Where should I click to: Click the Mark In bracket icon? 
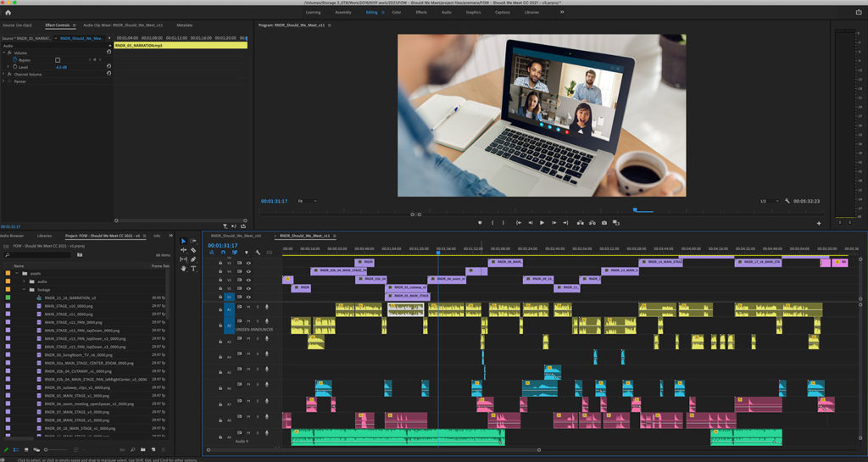pyautogui.click(x=492, y=222)
